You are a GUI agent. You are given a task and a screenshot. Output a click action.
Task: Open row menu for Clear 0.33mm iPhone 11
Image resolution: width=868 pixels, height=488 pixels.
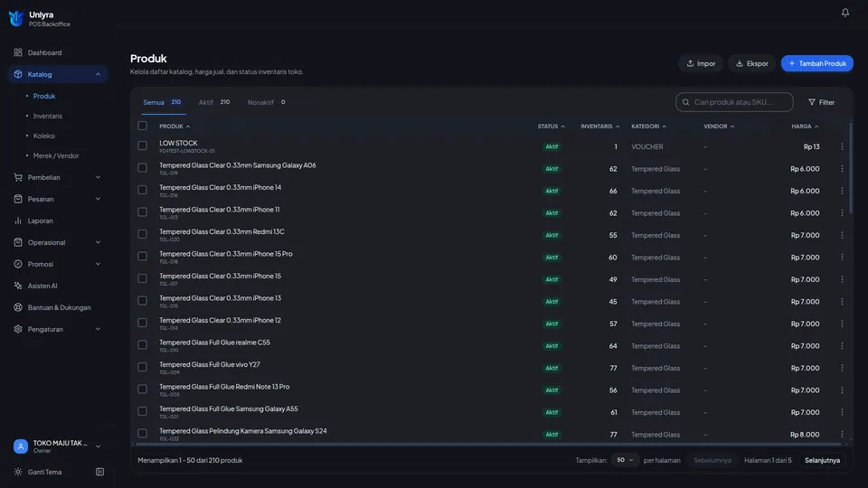pyautogui.click(x=842, y=213)
